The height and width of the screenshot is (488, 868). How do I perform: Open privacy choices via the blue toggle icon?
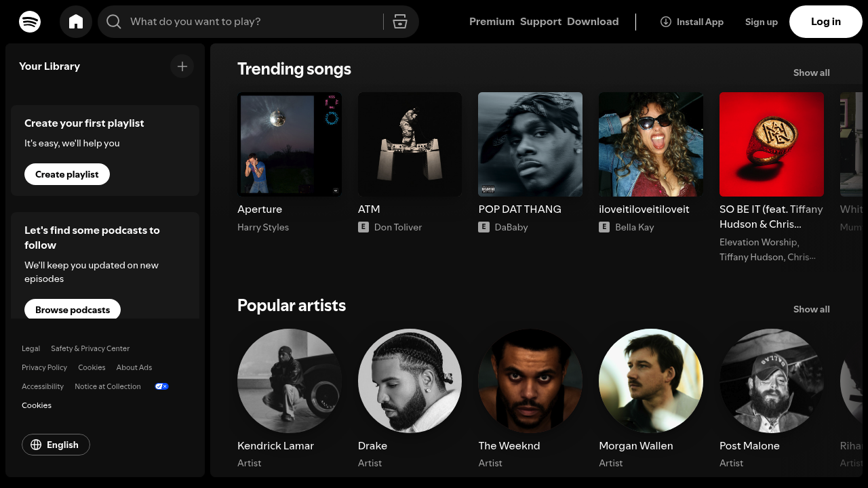tap(161, 386)
